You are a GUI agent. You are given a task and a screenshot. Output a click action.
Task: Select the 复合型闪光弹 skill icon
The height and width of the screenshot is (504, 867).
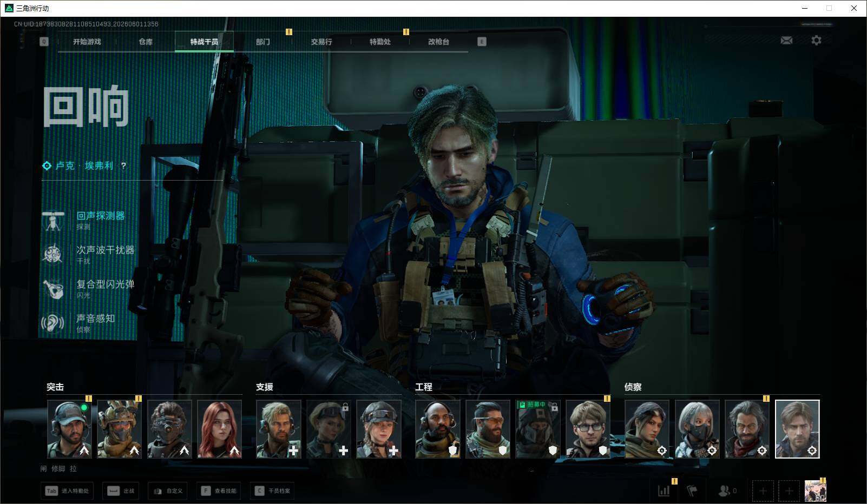click(x=53, y=289)
